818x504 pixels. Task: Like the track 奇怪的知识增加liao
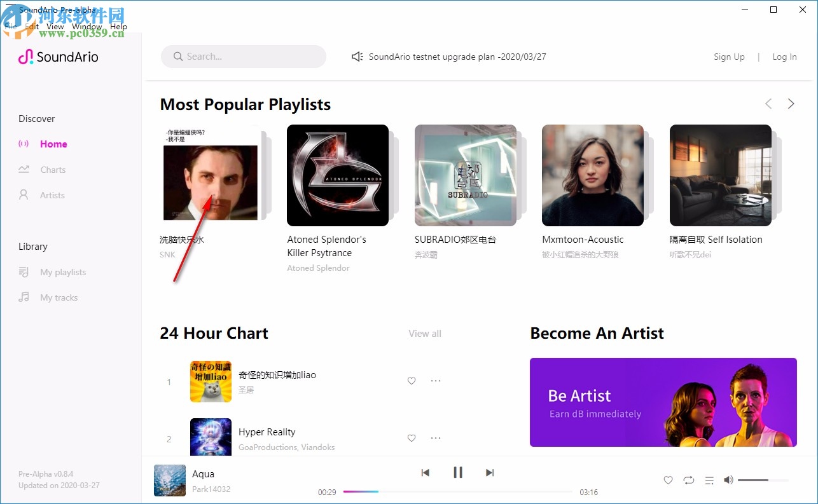click(x=412, y=381)
